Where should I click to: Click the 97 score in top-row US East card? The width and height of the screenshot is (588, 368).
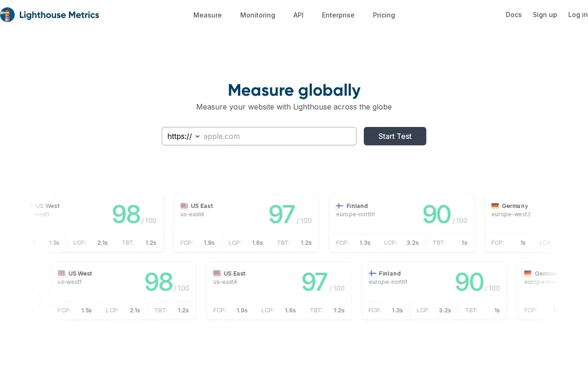click(x=282, y=214)
